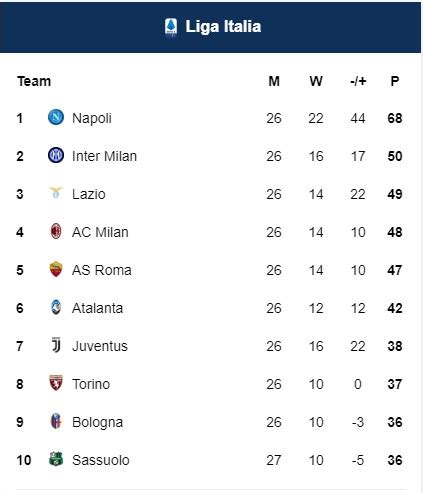Click the Sassuolo club crest
Image resolution: width=423 pixels, height=493 pixels.
click(x=56, y=459)
